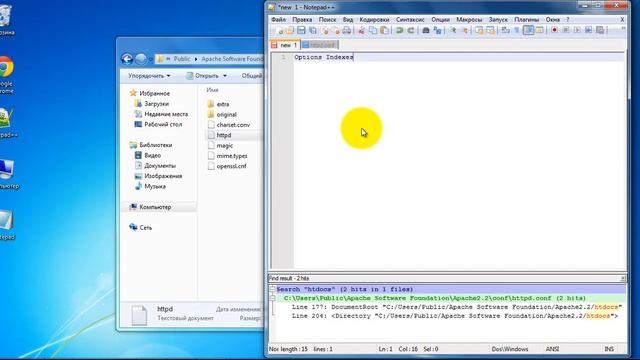Click the Close document toolbar icon
The height and width of the screenshot is (360, 640).
click(325, 30)
